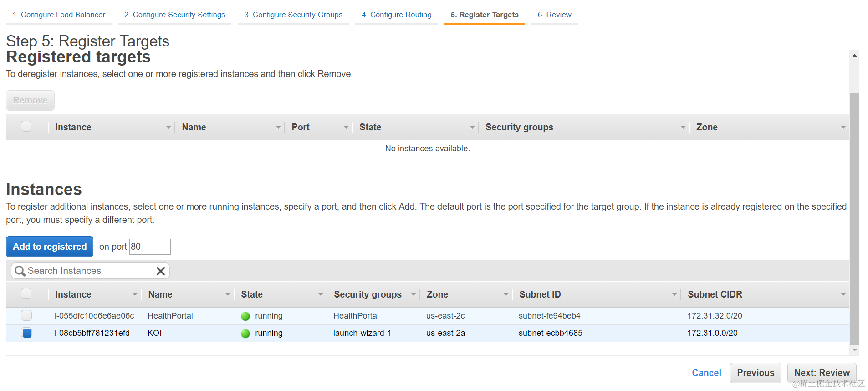Click the KOI name cell
Screen dimensions: 868x391
click(x=155, y=333)
